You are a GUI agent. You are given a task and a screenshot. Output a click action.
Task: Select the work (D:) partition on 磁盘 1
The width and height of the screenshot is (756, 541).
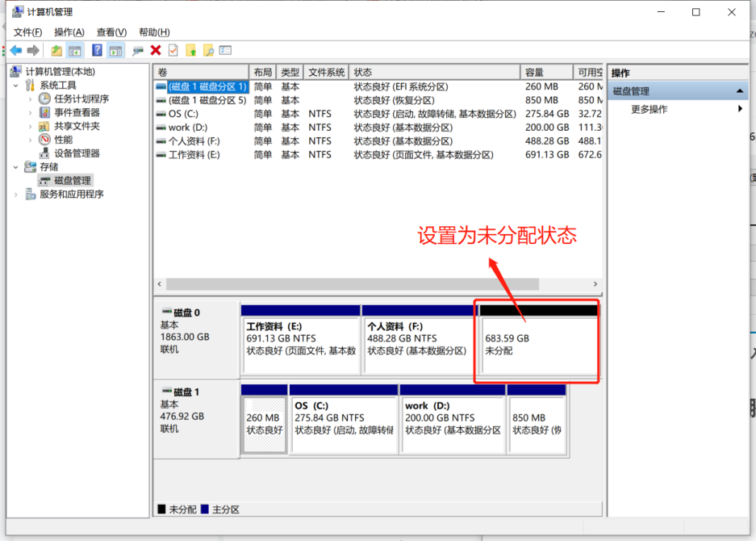click(x=453, y=419)
